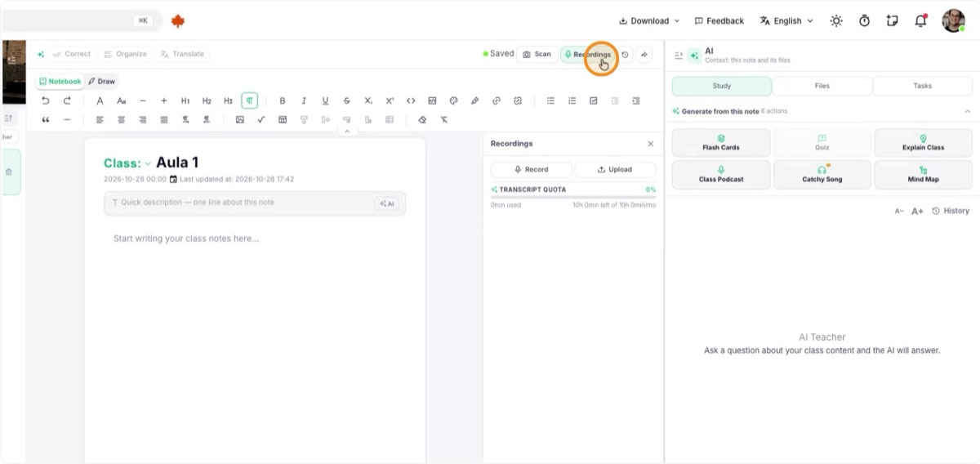The height and width of the screenshot is (464, 980).
Task: Toggle strikethrough formatting
Action: tap(346, 100)
